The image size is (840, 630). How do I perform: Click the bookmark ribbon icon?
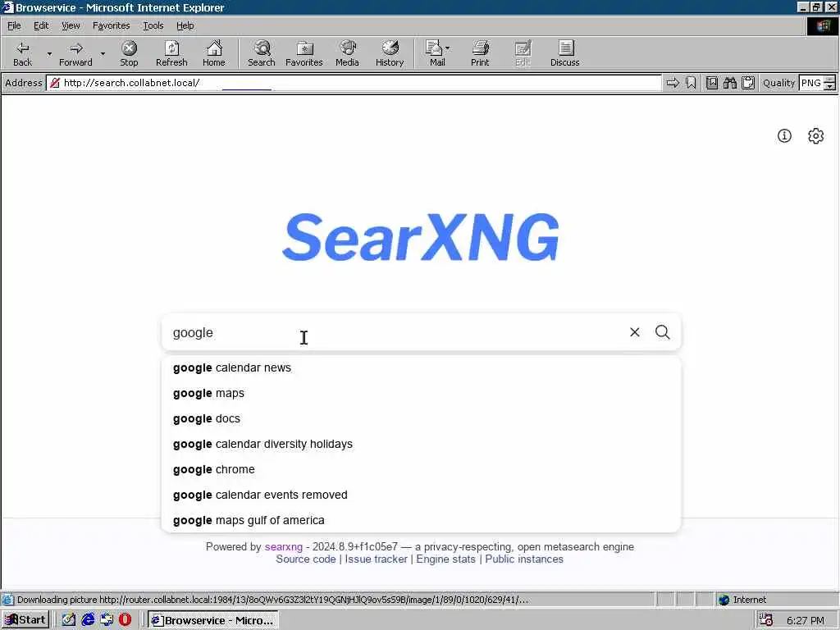click(691, 83)
